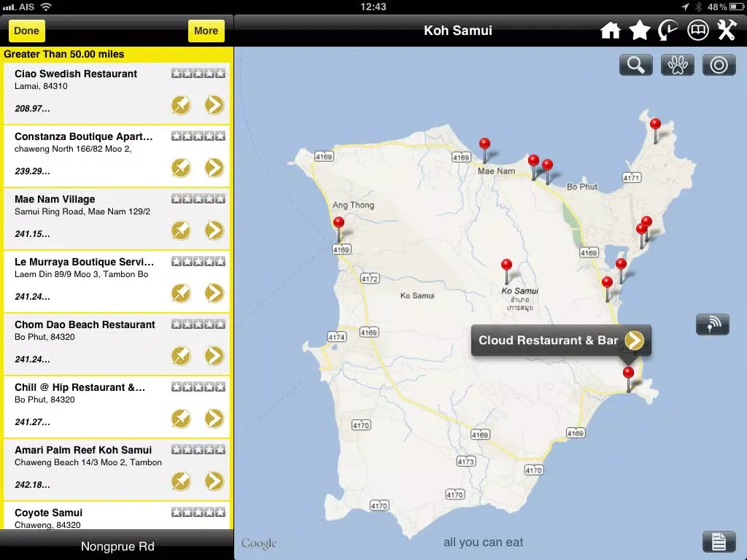Tap the 'all you can eat' caption
Image resolution: width=747 pixels, height=560 pixels.
click(x=483, y=542)
